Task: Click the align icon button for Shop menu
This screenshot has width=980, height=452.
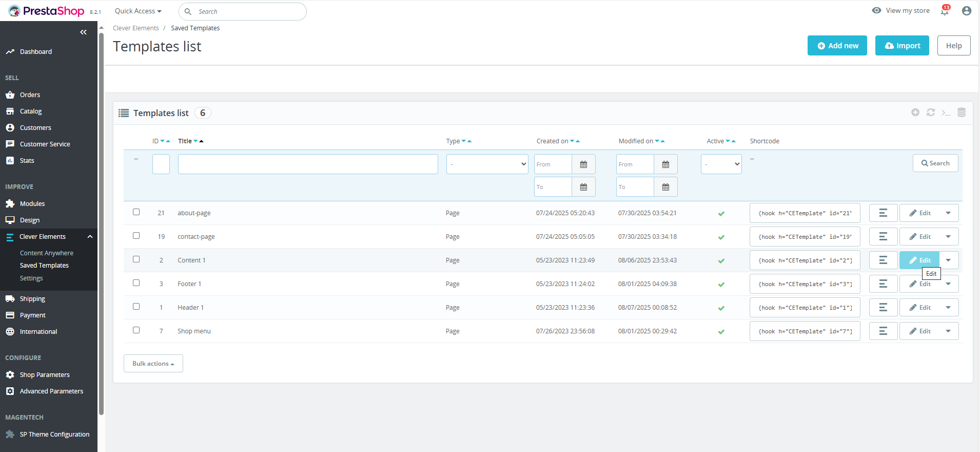Action: pos(883,331)
